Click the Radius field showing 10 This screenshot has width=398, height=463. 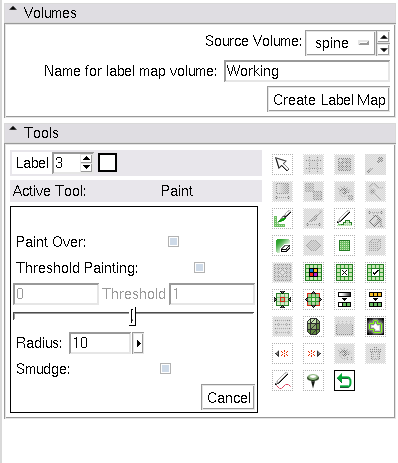(x=100, y=343)
